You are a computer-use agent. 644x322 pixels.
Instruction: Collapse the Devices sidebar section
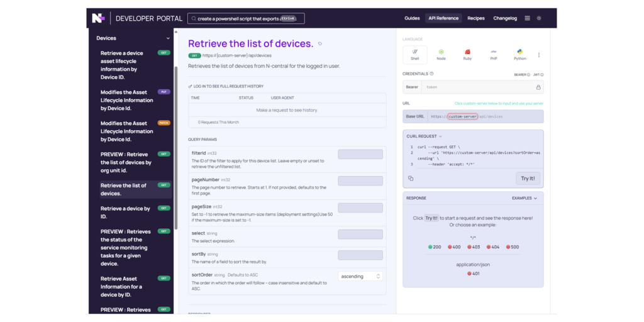(168, 38)
